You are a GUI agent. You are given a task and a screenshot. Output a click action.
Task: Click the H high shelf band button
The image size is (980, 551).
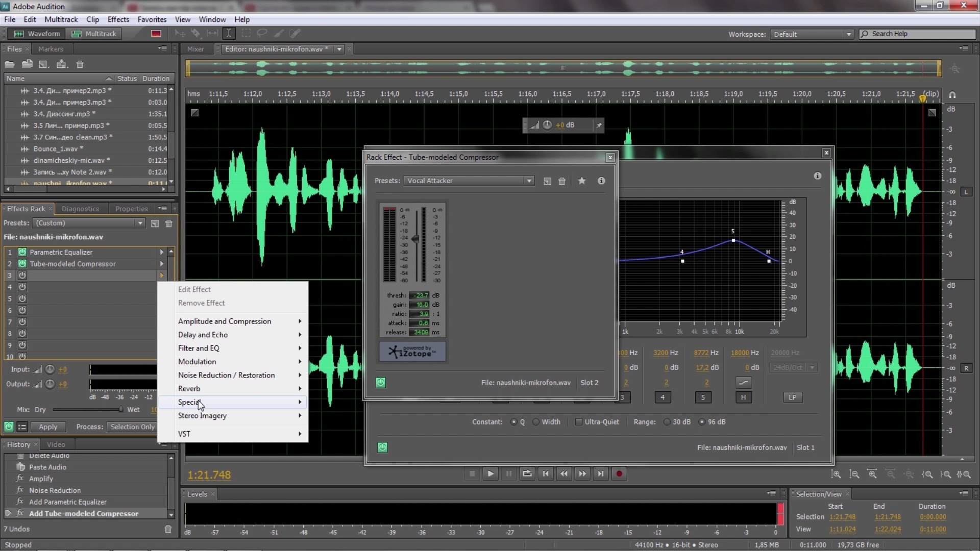[x=743, y=397]
